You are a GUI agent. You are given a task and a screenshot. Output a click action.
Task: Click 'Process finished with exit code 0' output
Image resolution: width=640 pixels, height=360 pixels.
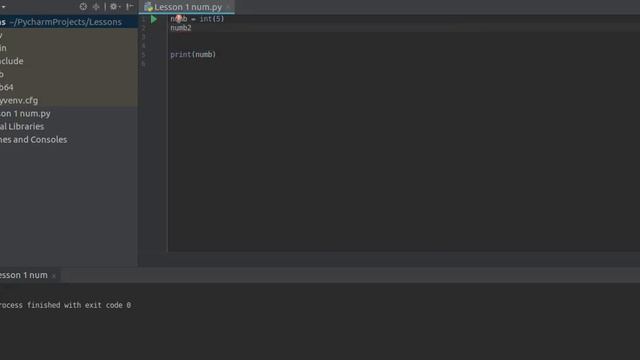(65, 305)
